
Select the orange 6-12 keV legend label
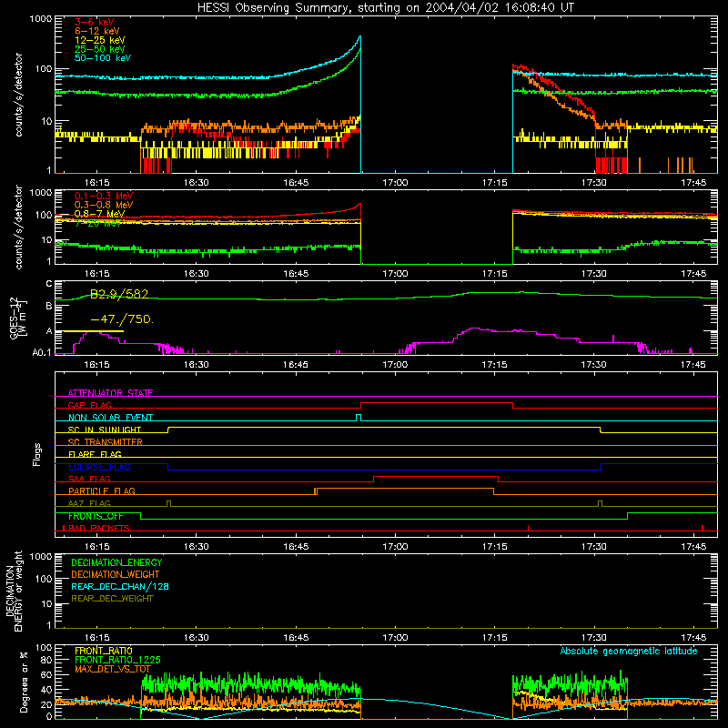[97, 31]
